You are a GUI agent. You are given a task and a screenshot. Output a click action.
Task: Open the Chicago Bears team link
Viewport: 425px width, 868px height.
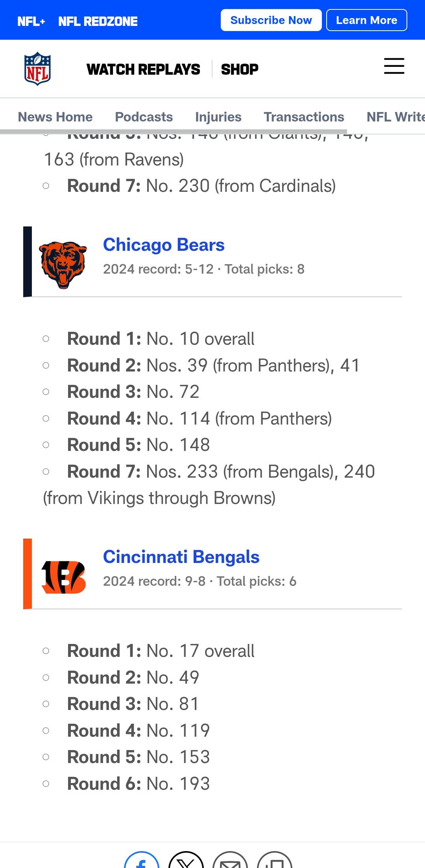164,245
